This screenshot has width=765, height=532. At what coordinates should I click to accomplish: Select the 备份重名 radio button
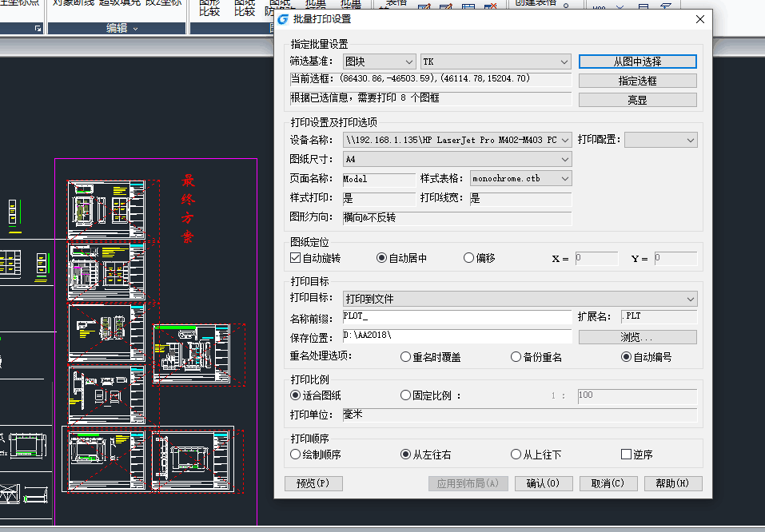point(516,357)
